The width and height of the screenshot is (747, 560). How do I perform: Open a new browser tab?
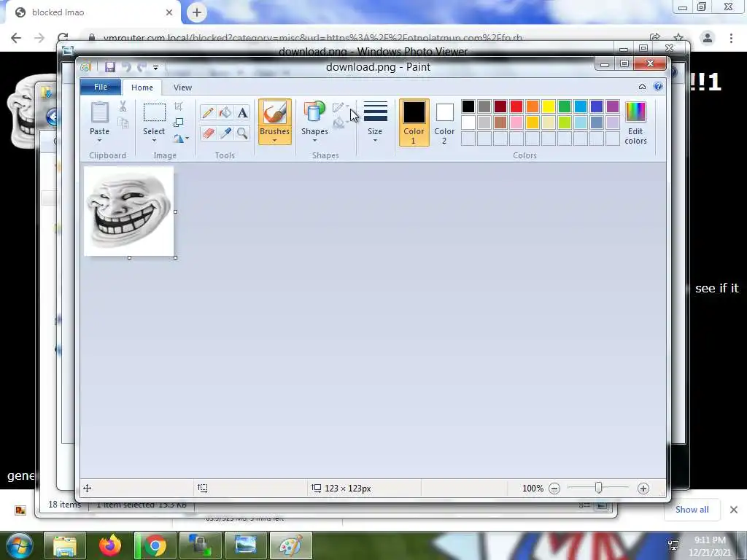(197, 12)
